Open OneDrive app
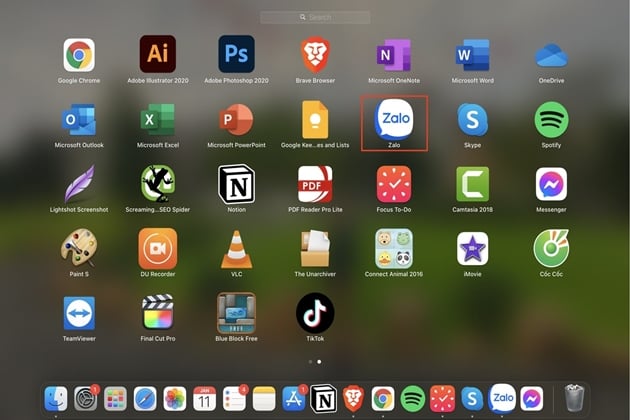 [x=551, y=55]
